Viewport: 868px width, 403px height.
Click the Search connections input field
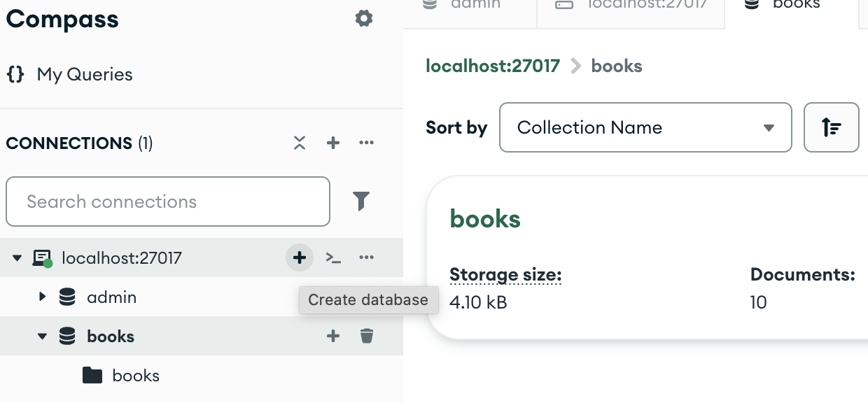pos(168,201)
